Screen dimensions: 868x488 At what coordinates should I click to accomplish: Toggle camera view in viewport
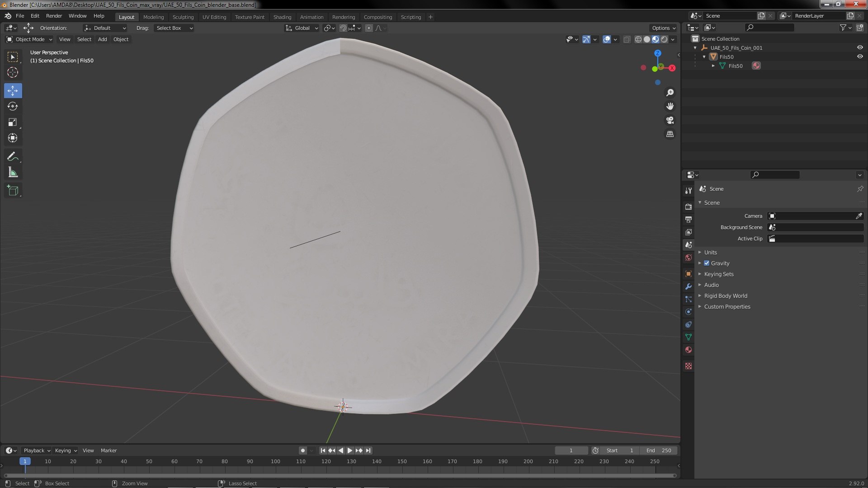pyautogui.click(x=670, y=120)
